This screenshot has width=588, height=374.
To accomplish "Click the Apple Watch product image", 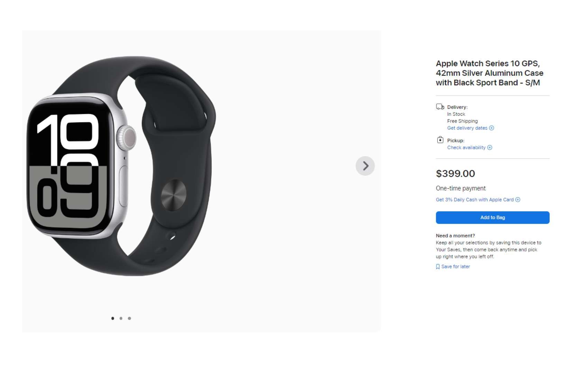I will (121, 166).
